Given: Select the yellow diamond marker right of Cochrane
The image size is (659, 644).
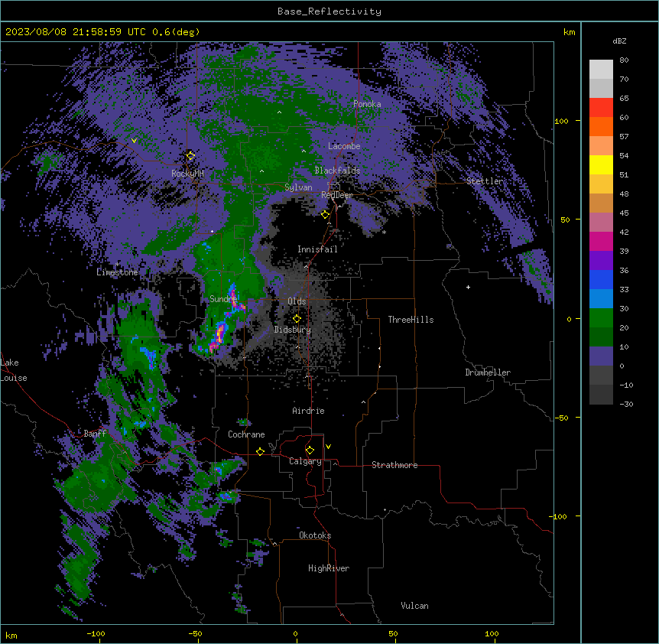Looking at the screenshot, I should tap(260, 451).
